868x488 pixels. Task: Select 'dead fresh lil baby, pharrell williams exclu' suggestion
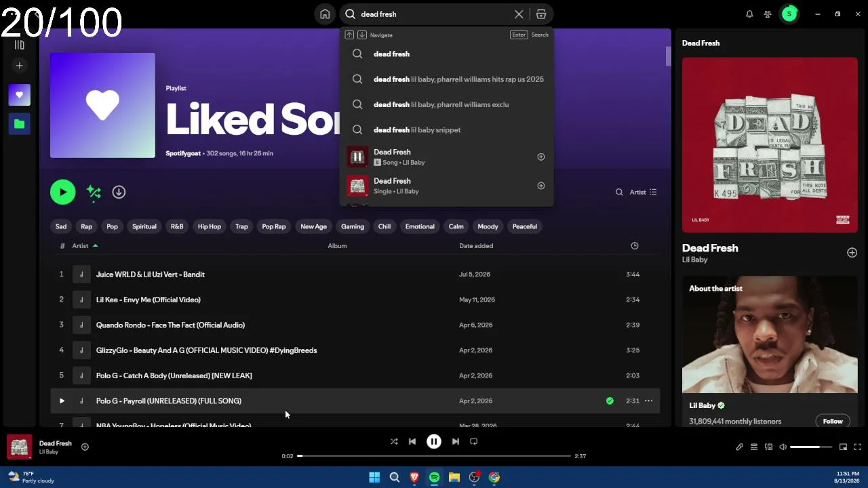click(x=447, y=104)
